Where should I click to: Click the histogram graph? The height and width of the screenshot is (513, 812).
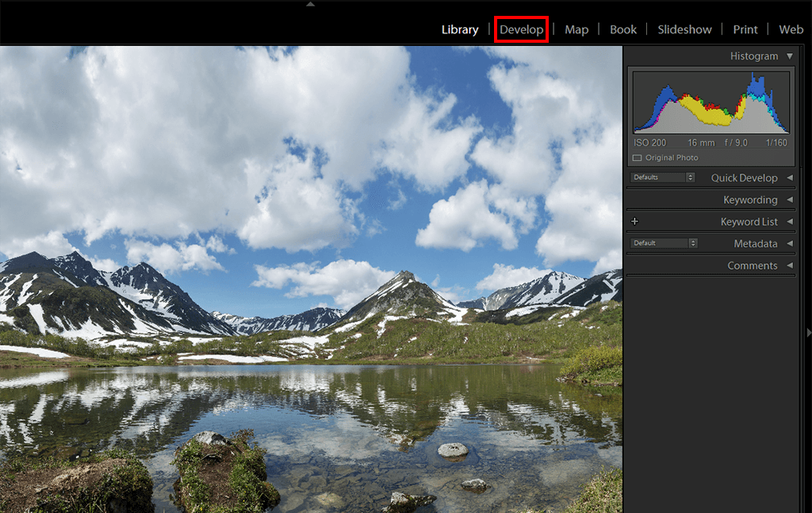point(711,102)
